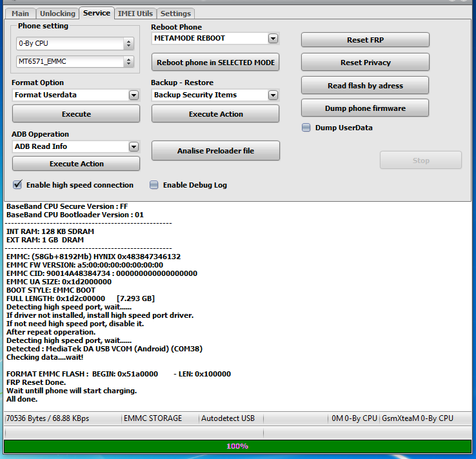Tick the Enable Debug Log checkbox
The height and width of the screenshot is (459, 476).
coord(154,185)
